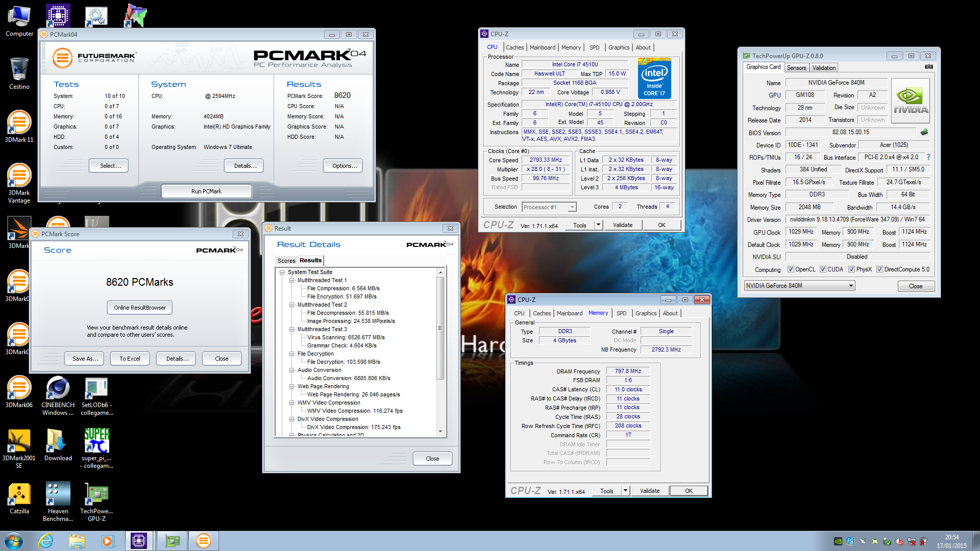Click the Windows Start orb
This screenshot has width=980, height=551.
click(14, 541)
